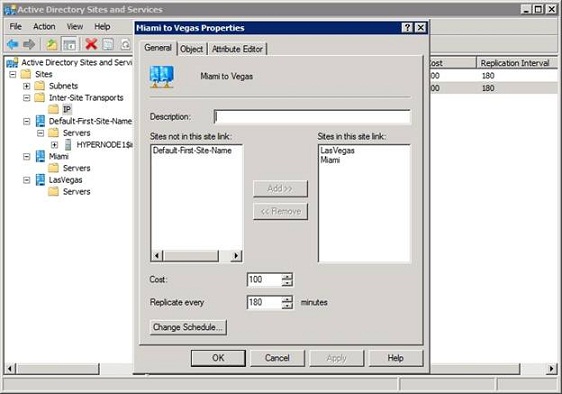Click the Sites folder icon

pos(26,74)
